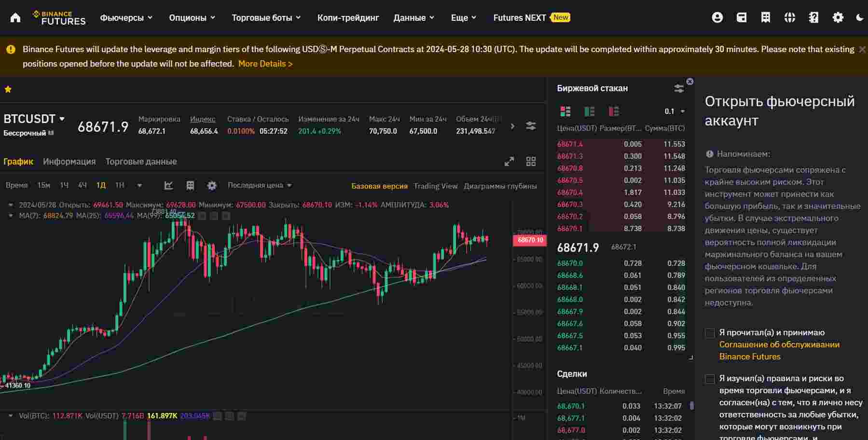Expand the Еще menu
The image size is (868, 440).
[464, 18]
